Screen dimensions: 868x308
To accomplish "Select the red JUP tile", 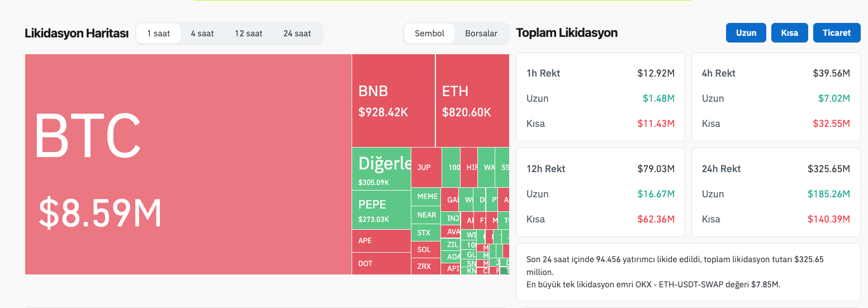I will click(x=425, y=167).
